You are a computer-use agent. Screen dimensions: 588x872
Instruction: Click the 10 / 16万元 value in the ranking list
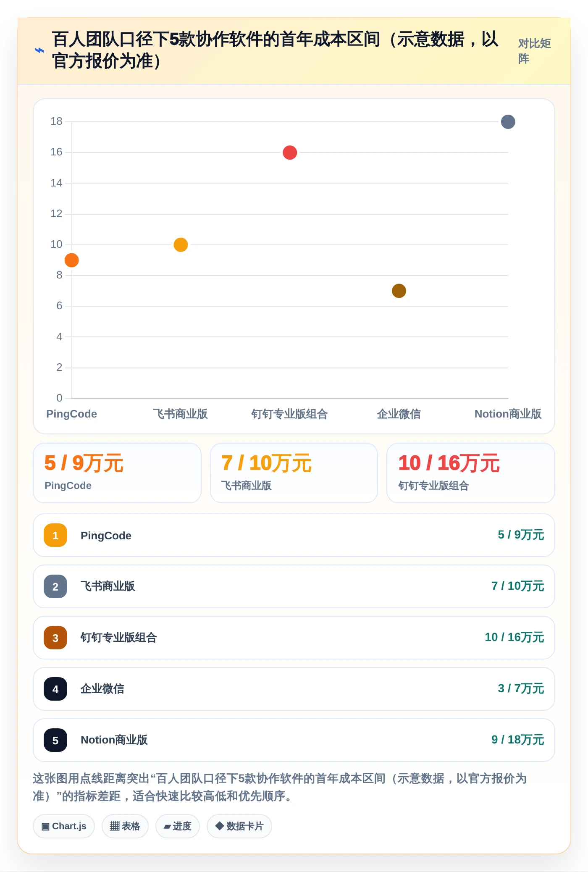pyautogui.click(x=514, y=637)
